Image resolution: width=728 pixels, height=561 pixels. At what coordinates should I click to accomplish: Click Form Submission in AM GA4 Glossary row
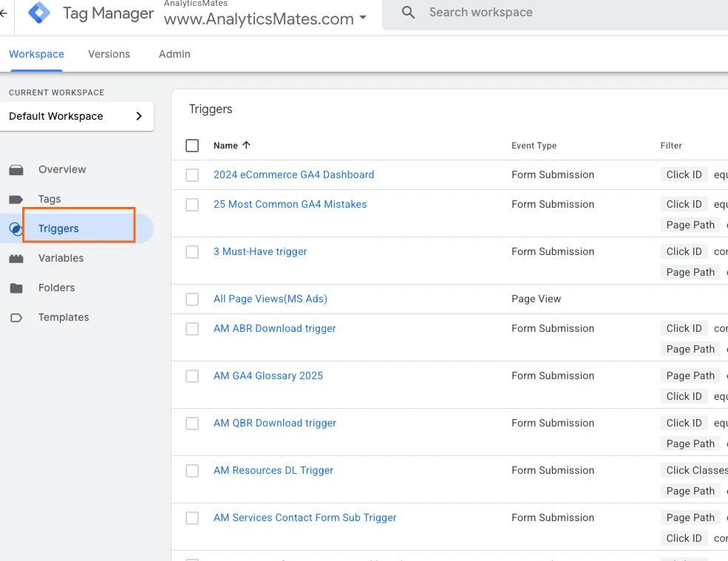[x=553, y=375]
